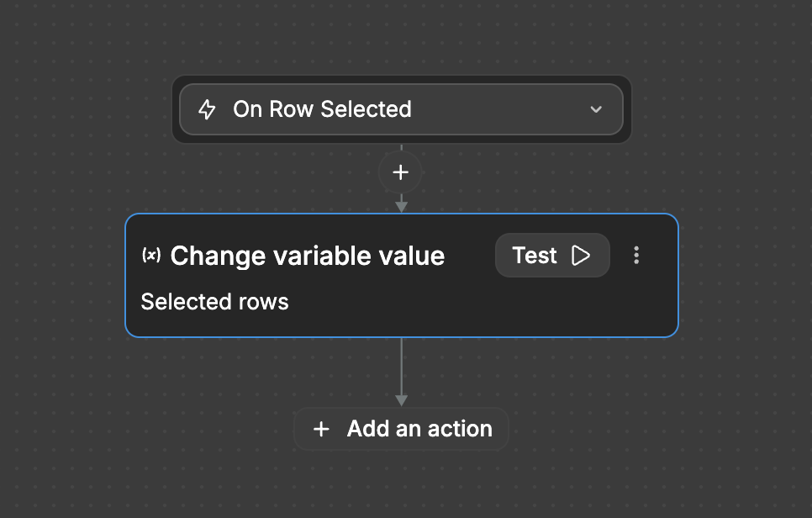
Task: Click the chevron icon on On Row Selected
Action: point(596,109)
